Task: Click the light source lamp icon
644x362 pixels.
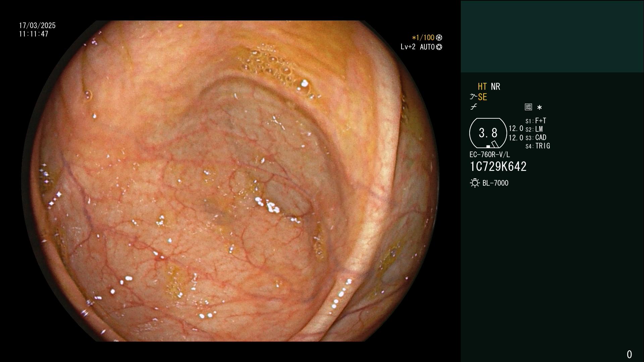Action: coord(475,183)
